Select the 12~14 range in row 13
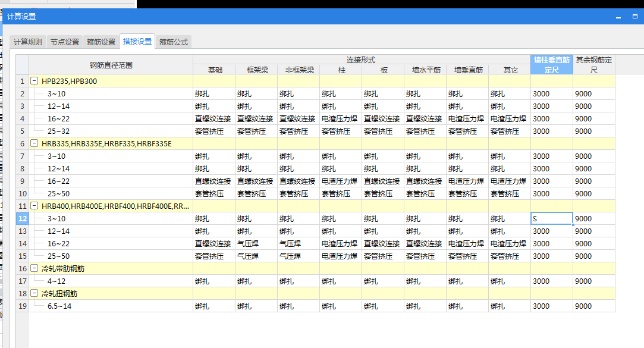The image size is (644, 348). tap(58, 231)
